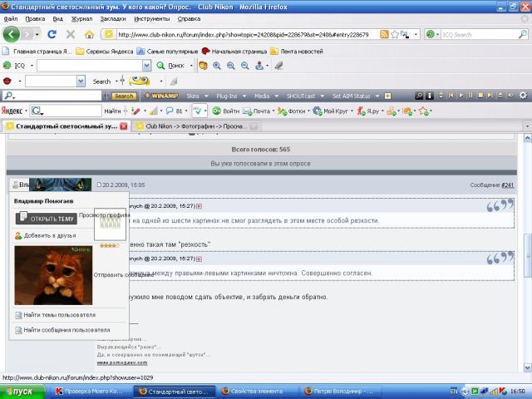This screenshot has width=532, height=399.
Task: Open Лента новостей bookmark
Action: point(297,52)
